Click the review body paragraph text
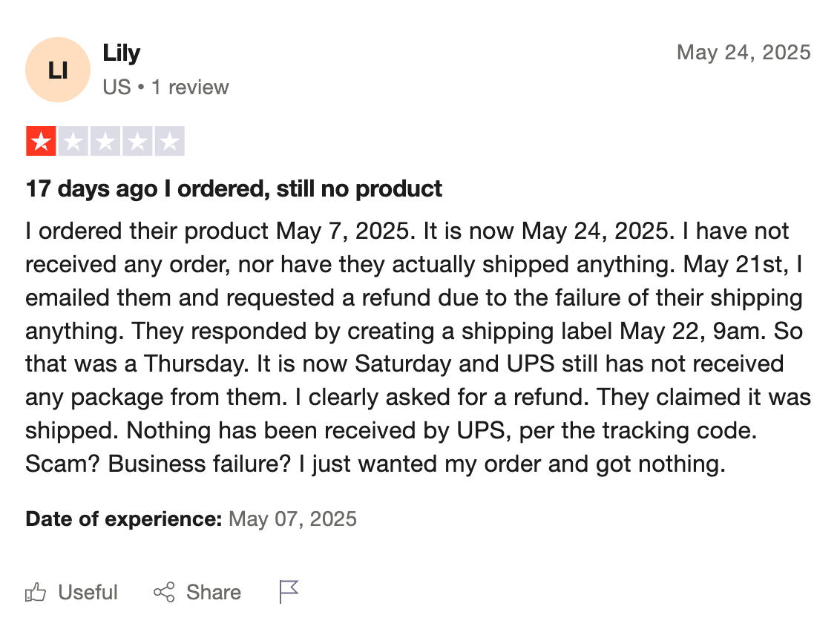Viewport: 840px width, 632px height. coord(418,347)
